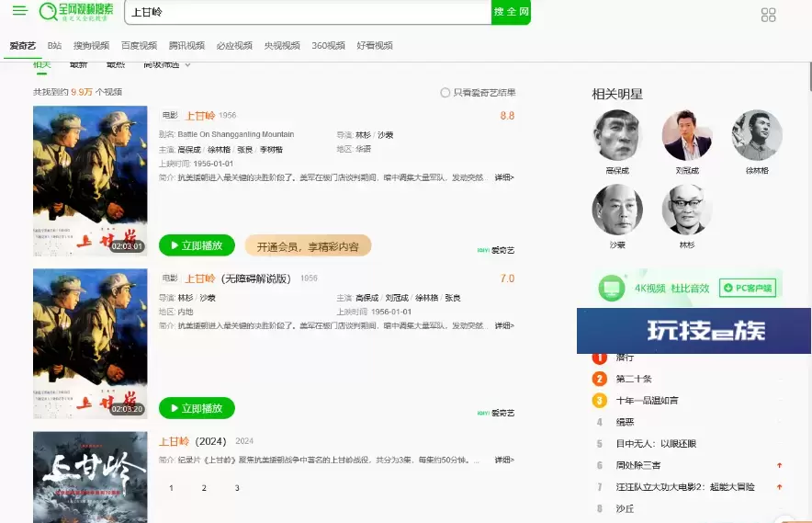This screenshot has width=812, height=523.
Task: Click the 电影 tag on the first result
Action: pyautogui.click(x=170, y=115)
